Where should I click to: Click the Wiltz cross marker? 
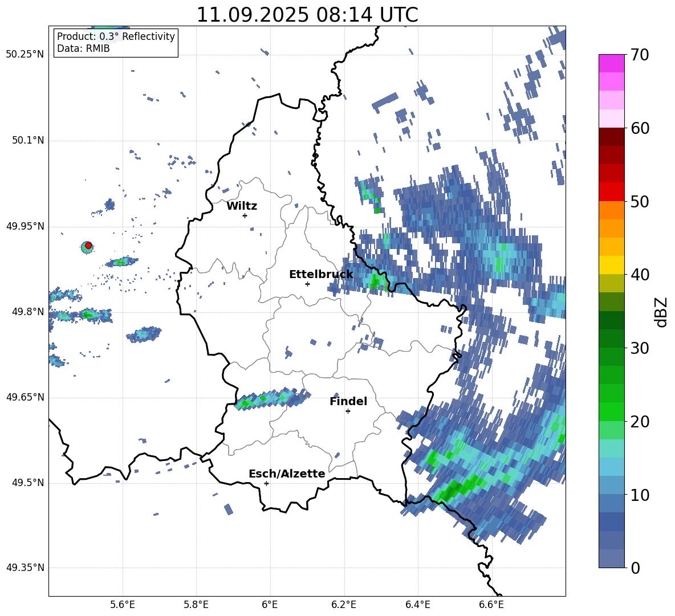[245, 215]
